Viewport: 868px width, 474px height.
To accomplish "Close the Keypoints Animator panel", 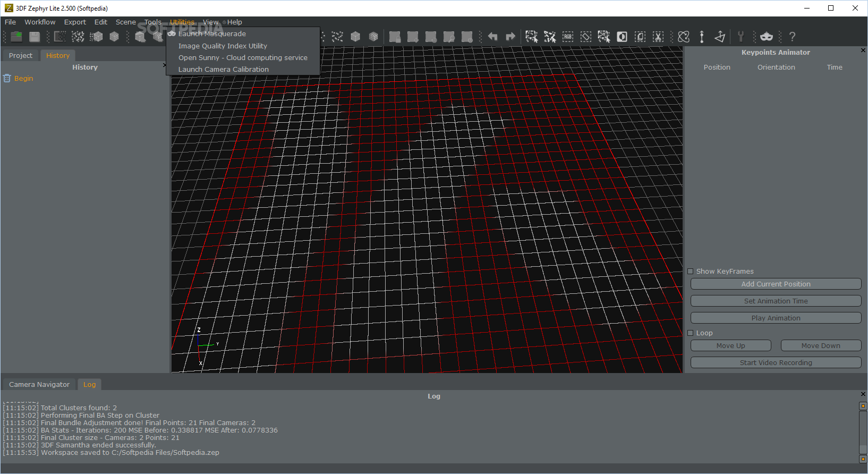I will 863,50.
